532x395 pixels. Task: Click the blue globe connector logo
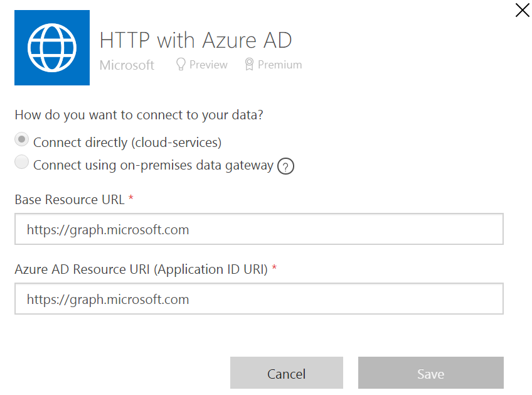coord(52,48)
